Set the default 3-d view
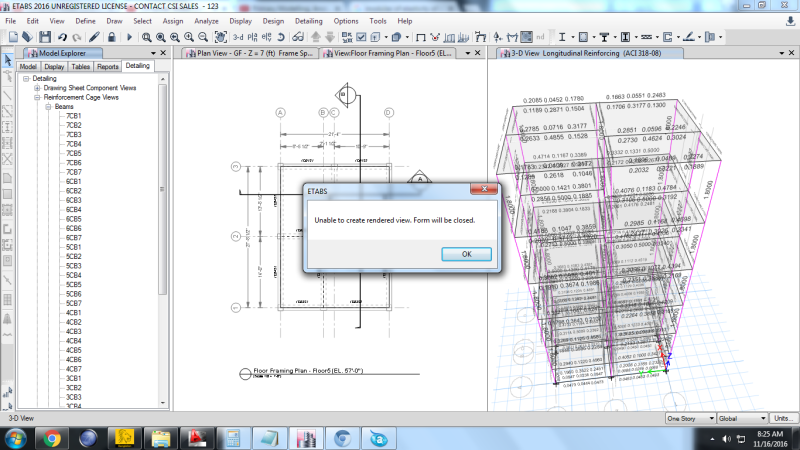The image size is (800, 450). [238, 37]
